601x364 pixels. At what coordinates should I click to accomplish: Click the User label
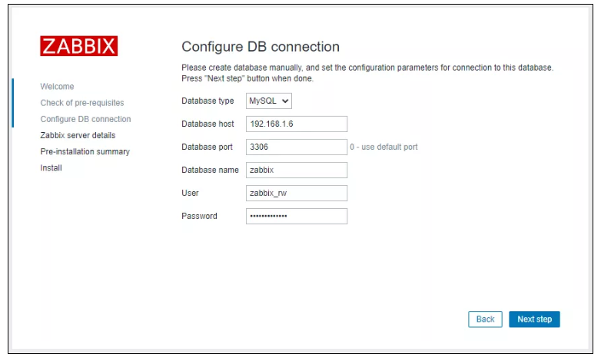(190, 193)
